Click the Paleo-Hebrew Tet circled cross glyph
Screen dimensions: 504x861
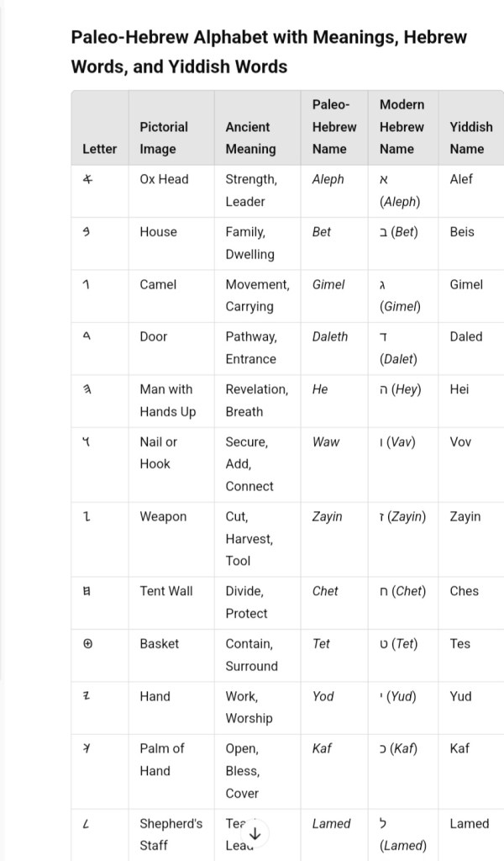coord(87,644)
